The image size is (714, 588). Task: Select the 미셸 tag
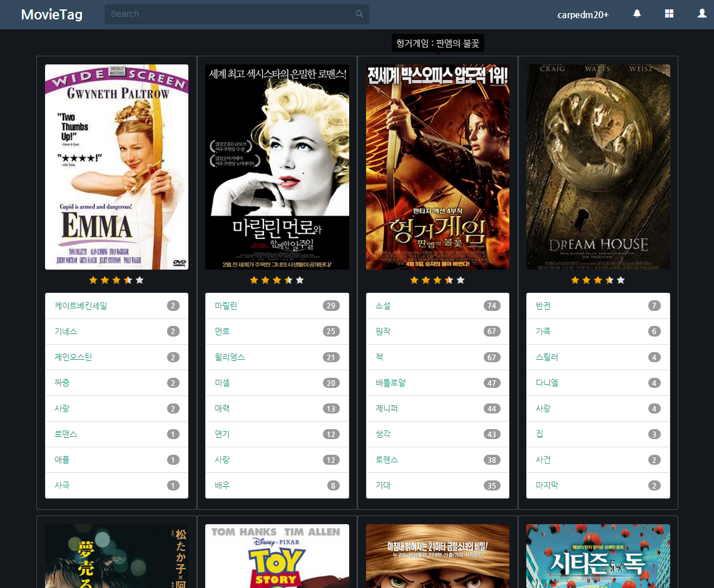(x=277, y=383)
